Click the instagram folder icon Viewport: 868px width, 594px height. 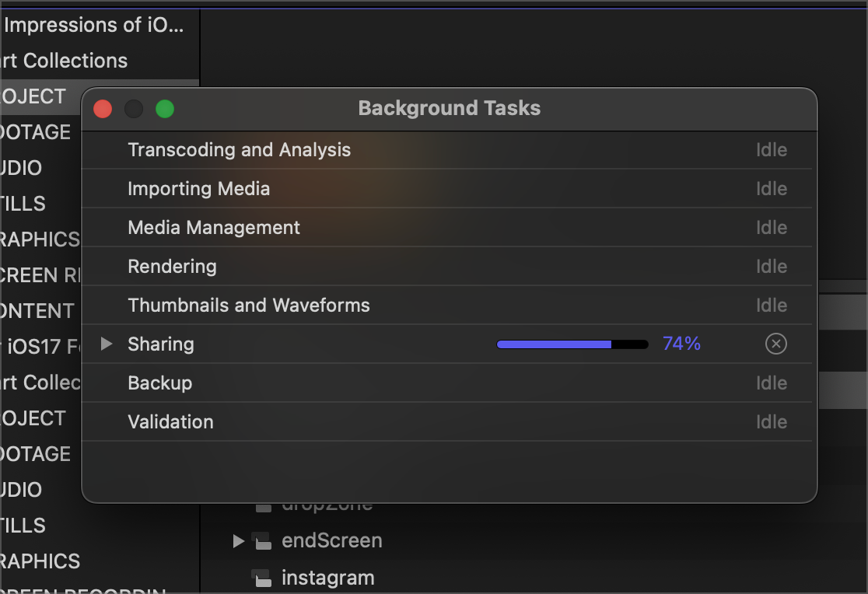coord(262,578)
